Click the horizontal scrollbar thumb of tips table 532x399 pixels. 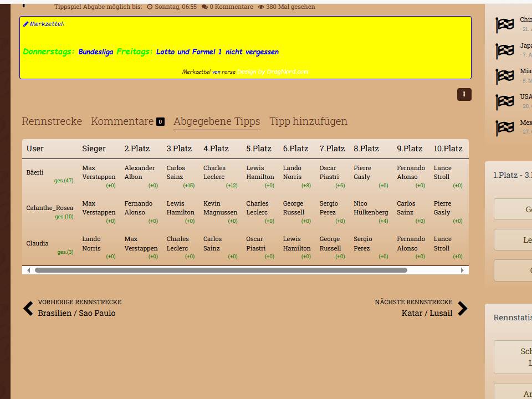221,270
